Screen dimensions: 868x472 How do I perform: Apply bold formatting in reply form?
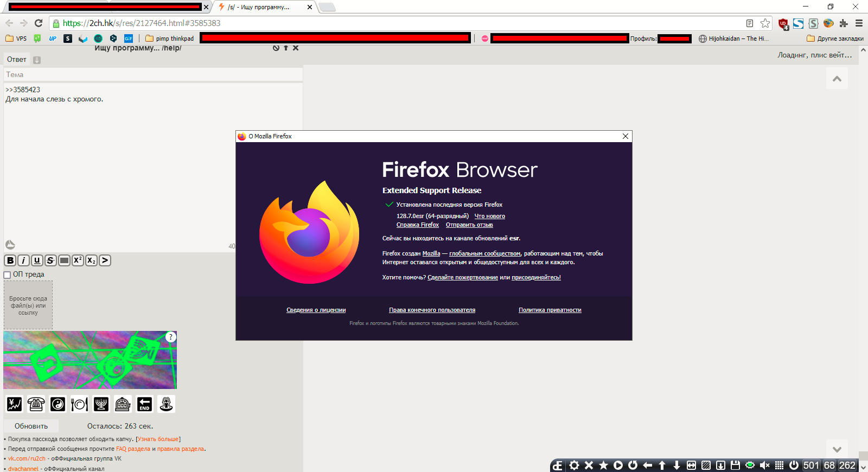click(10, 260)
